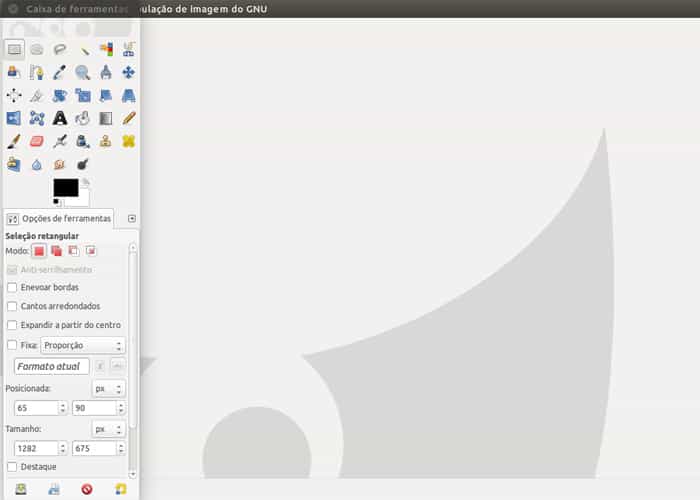The width and height of the screenshot is (700, 500).
Task: Select the Paths tool
Action: pyautogui.click(x=37, y=72)
